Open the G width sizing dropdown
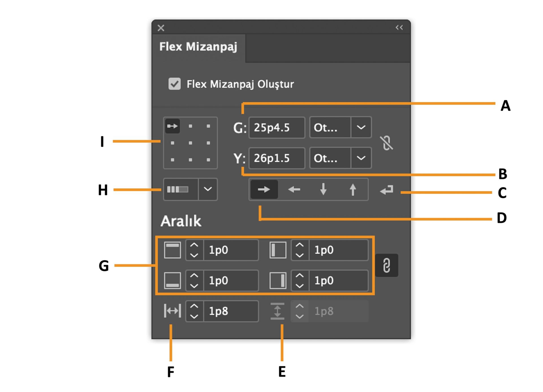543x392 pixels. tap(361, 128)
